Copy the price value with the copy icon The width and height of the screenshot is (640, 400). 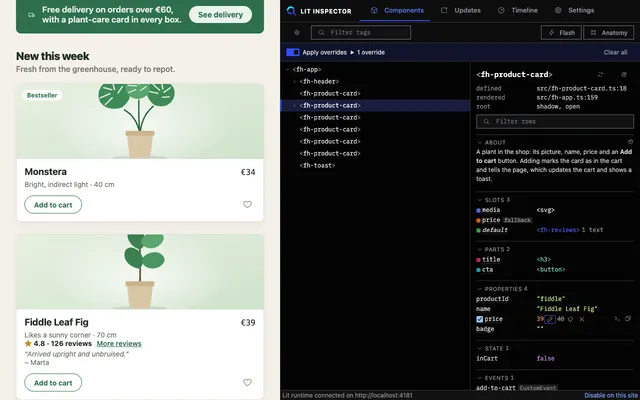coord(628,319)
